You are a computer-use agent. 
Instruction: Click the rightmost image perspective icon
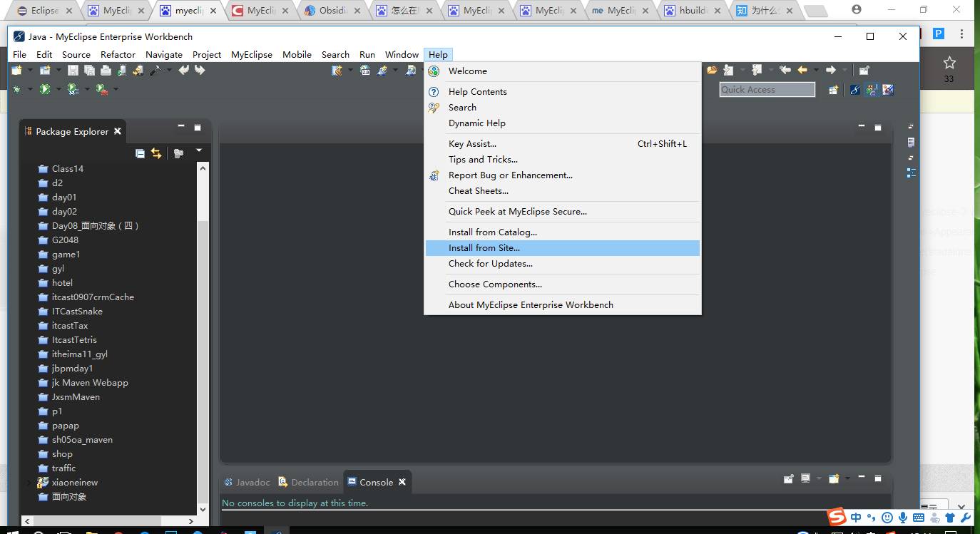tap(888, 90)
